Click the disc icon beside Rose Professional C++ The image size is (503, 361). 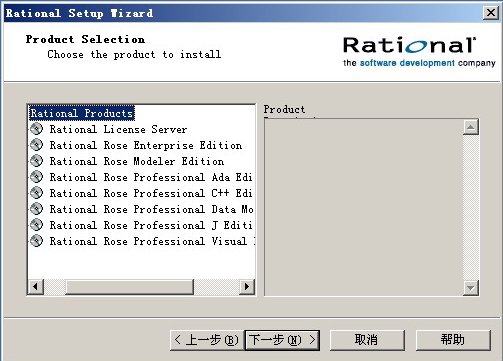[37, 193]
